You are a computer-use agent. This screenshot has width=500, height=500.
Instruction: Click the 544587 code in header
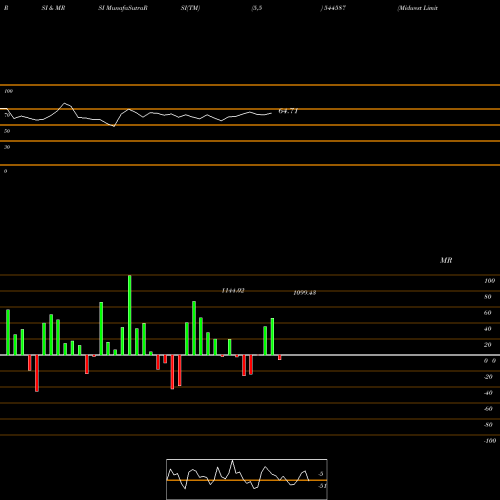(x=334, y=8)
